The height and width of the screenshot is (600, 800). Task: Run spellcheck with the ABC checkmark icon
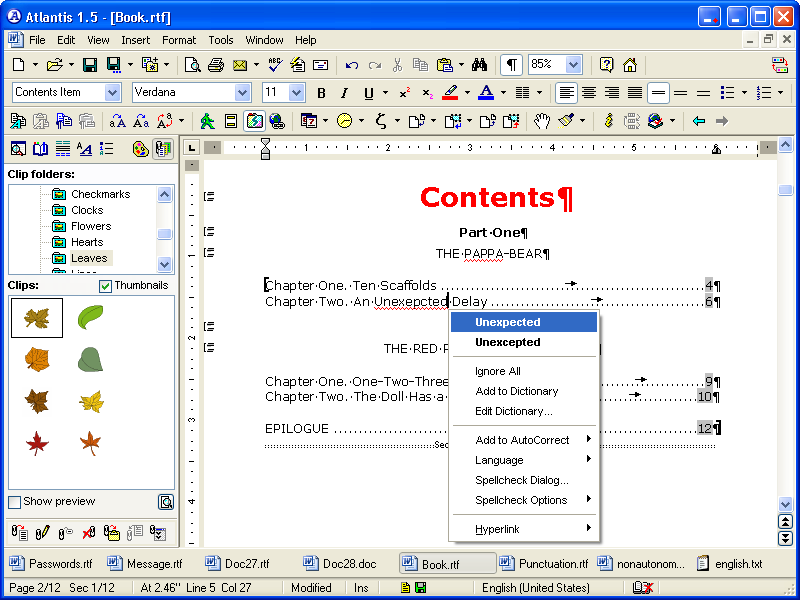pos(274,65)
